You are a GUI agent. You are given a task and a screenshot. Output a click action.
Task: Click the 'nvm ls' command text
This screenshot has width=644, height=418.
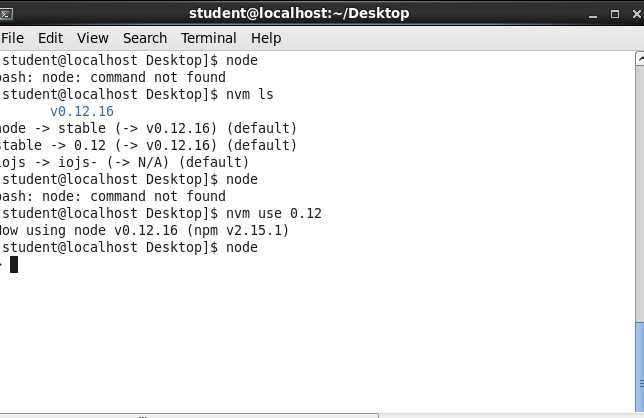tap(250, 94)
